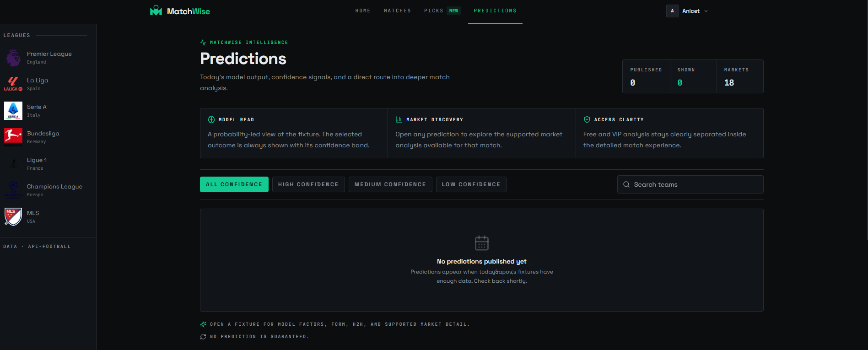Click the Market Discovery chart icon

click(x=399, y=119)
